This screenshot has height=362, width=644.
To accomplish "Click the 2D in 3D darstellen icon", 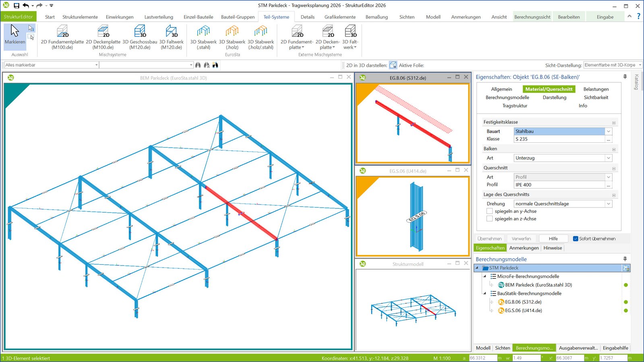I will (x=393, y=65).
